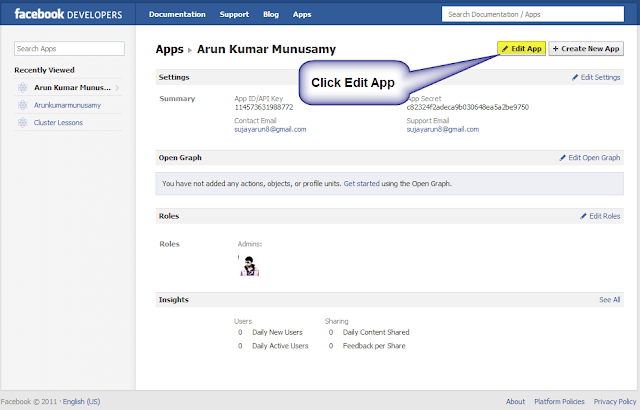Screen dimensions: 640x410
Task: Click app icon beside Arunkumarmunusamy
Action: click(22, 105)
